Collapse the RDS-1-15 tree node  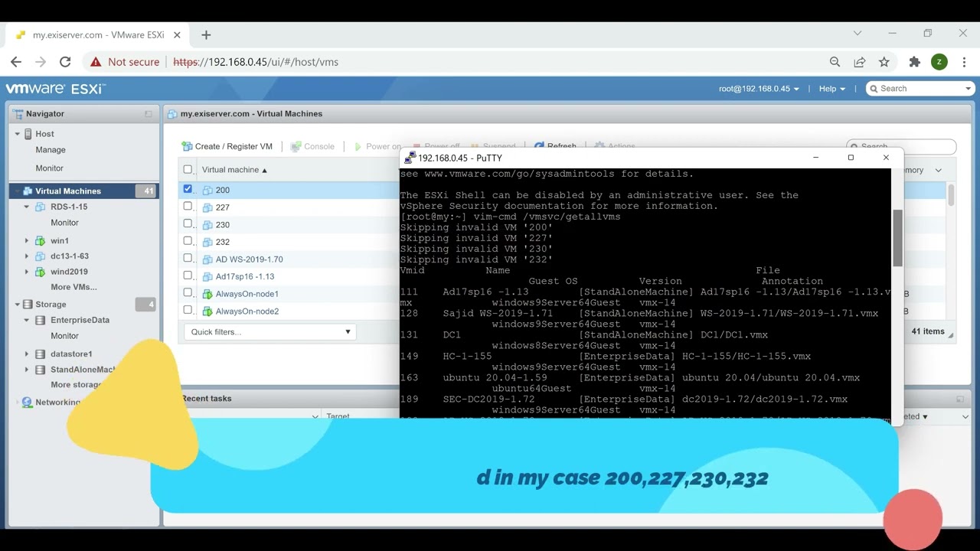click(27, 207)
